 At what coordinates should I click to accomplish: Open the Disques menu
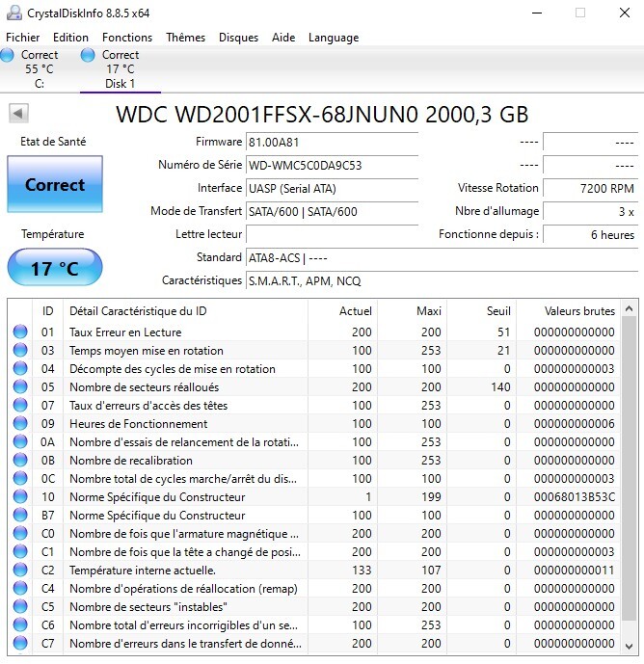[x=238, y=38]
